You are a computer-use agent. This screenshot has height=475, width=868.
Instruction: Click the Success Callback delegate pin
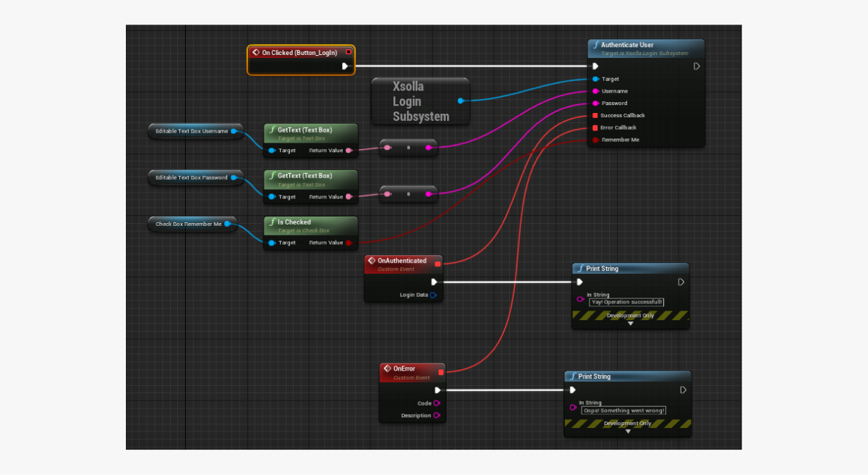595,116
